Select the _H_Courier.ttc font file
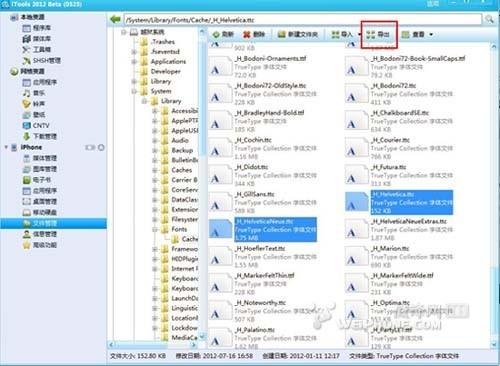Image resolution: width=500 pixels, height=366 pixels. coord(399,148)
